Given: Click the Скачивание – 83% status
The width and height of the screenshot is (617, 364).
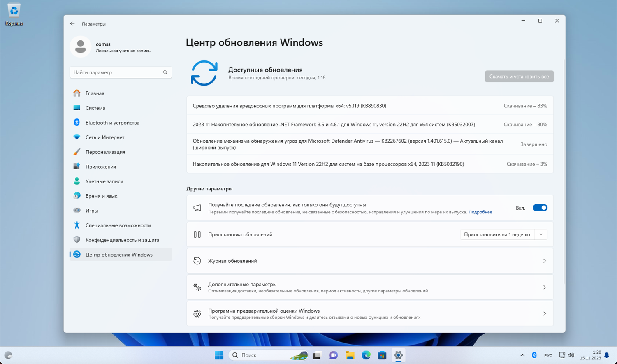Looking at the screenshot, I should coord(525,106).
